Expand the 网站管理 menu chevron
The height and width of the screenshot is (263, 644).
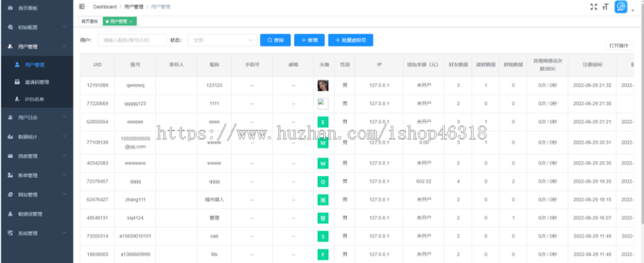[64, 195]
